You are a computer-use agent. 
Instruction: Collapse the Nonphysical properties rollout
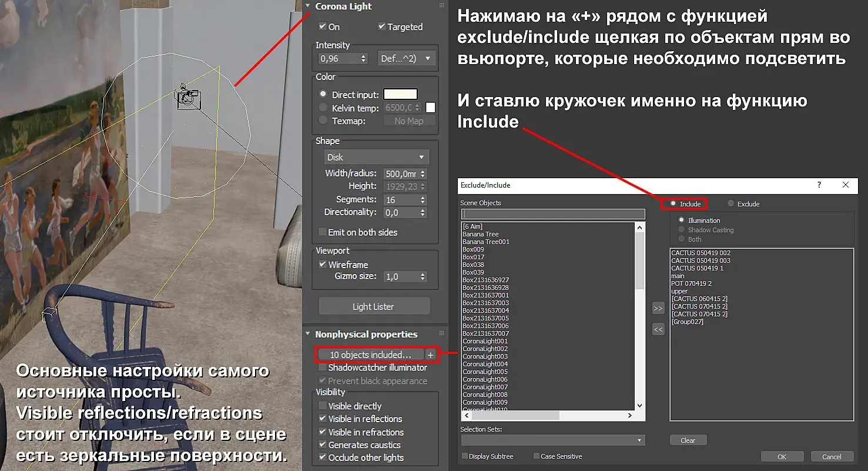pyautogui.click(x=308, y=334)
